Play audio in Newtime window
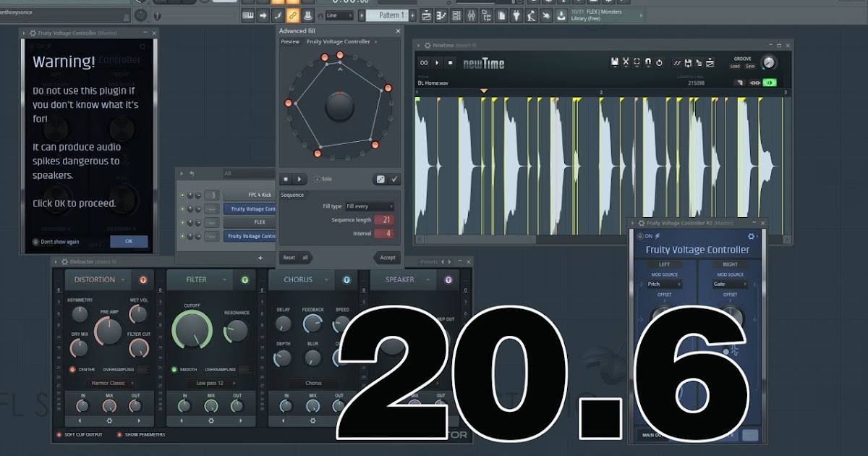Viewport: 868px width, 456px height. (437, 63)
